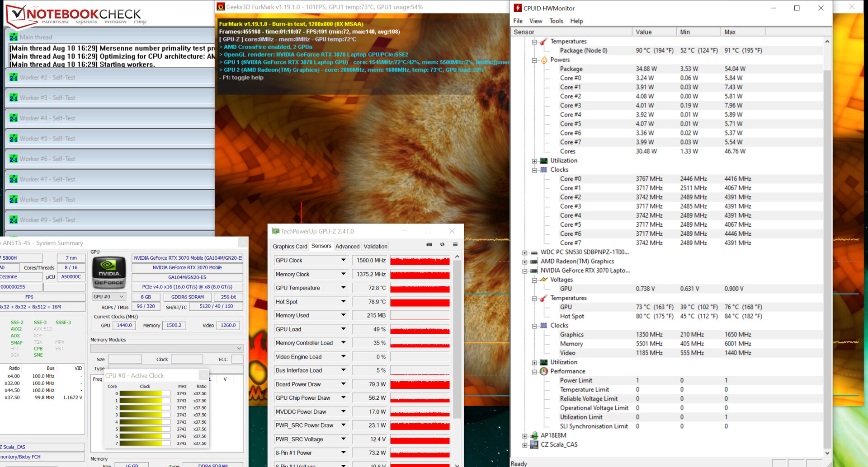868x467 pixels.
Task: Click the CPUID HWMonitor title bar icon
Action: click(518, 8)
